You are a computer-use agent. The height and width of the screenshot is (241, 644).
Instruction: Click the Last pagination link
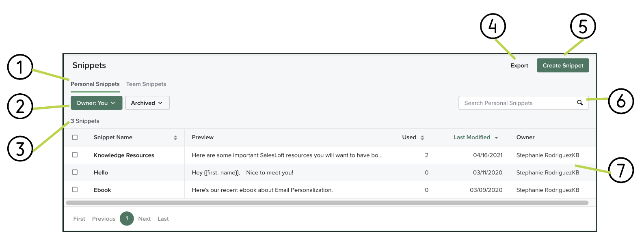[x=163, y=219]
